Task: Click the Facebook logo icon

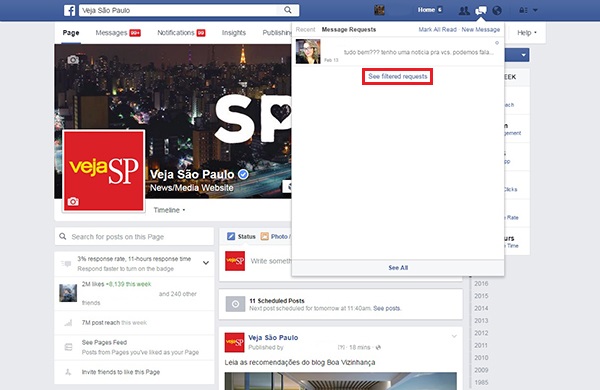Action: [x=69, y=10]
